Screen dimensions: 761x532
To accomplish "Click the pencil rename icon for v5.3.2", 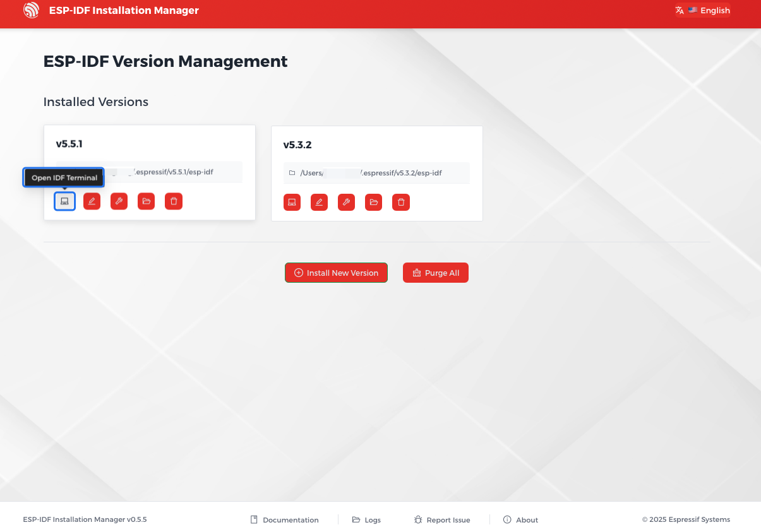I will [319, 203].
